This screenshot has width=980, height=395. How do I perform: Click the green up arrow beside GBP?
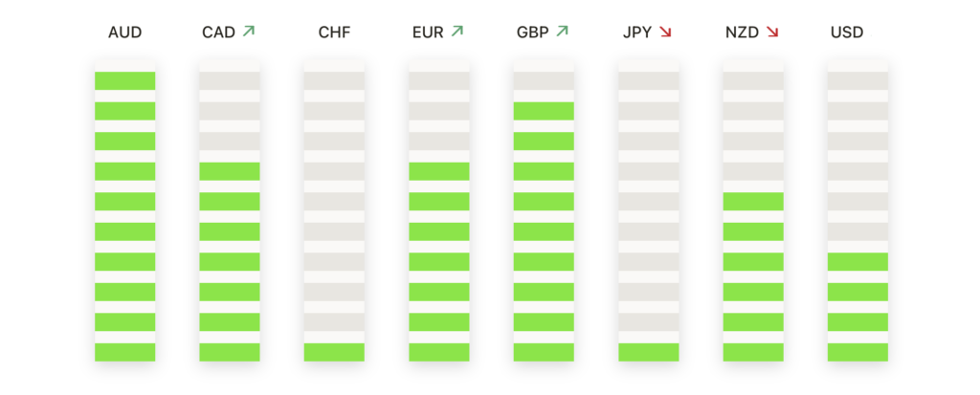[562, 31]
